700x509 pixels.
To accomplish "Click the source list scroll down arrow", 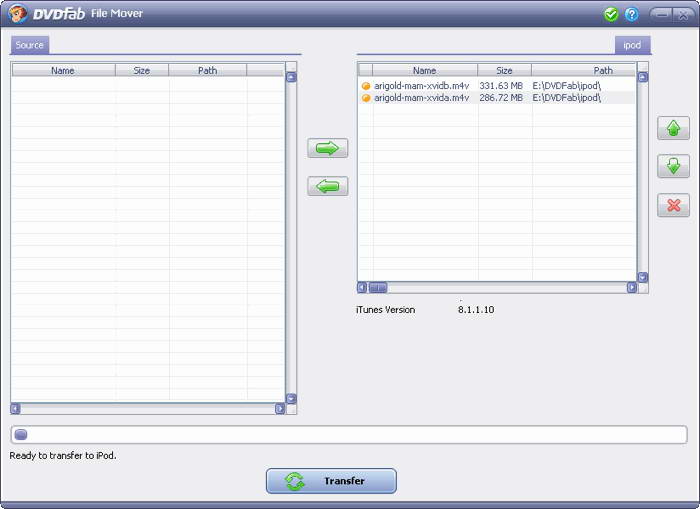I will 291,398.
